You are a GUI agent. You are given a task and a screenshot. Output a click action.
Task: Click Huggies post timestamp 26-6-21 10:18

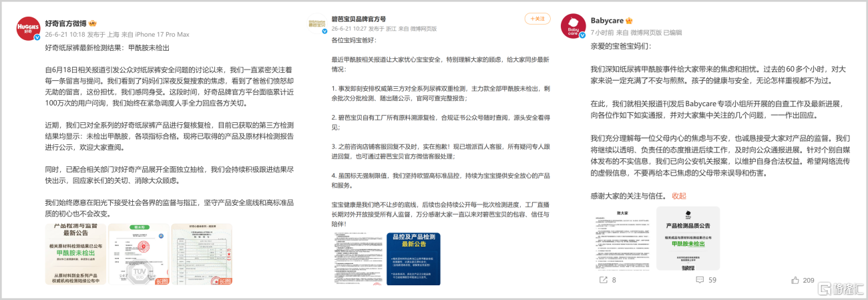click(x=64, y=34)
